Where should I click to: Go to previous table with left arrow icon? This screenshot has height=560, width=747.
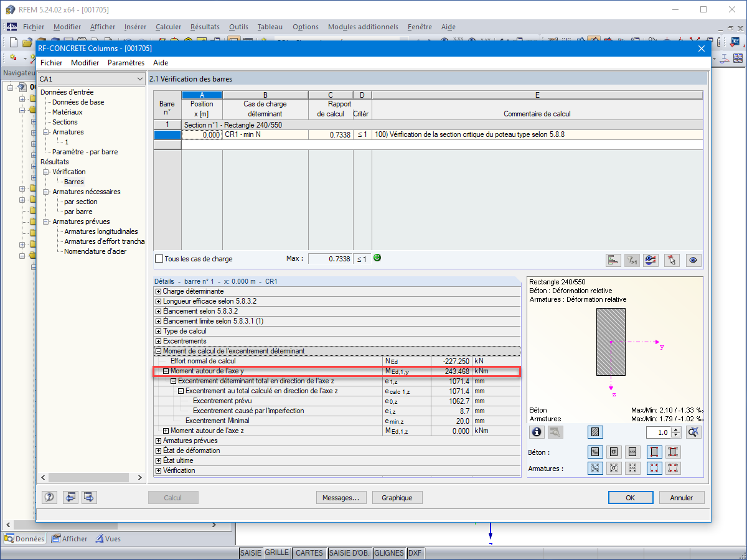[70, 497]
